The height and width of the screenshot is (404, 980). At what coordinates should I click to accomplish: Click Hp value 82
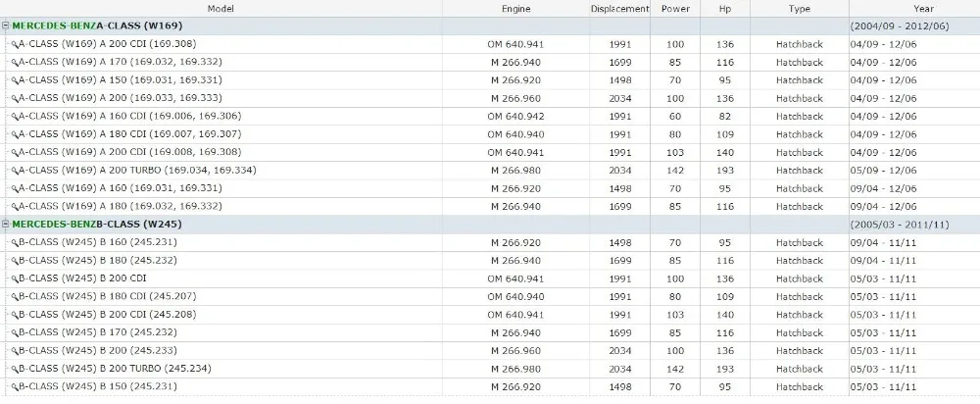coord(725,117)
